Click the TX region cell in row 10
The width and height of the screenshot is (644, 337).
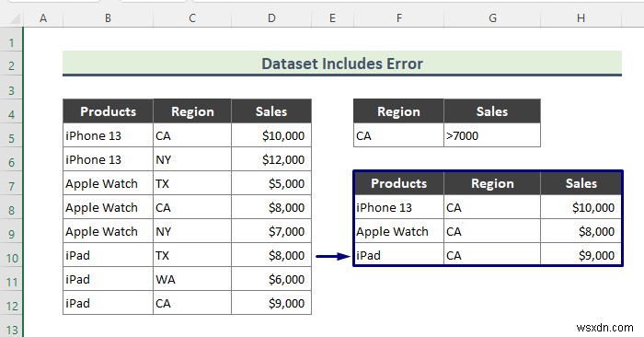192,255
